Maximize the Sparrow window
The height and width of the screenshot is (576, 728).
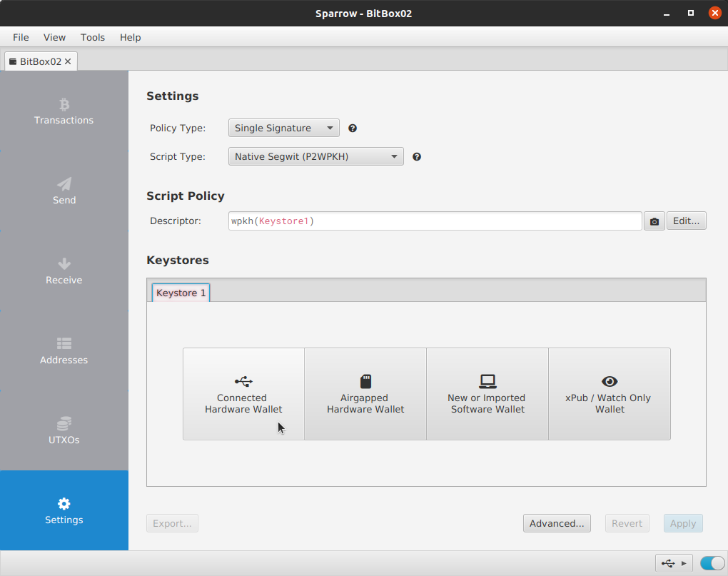tap(691, 13)
